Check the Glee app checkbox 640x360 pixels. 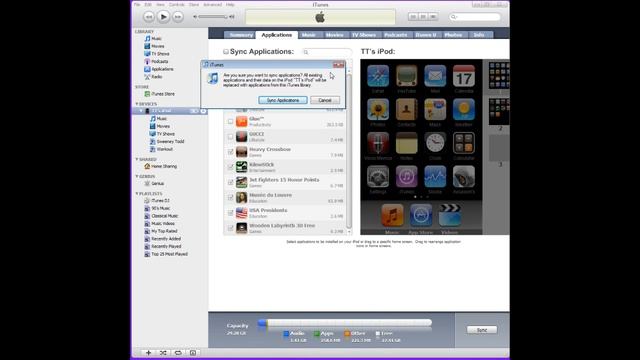[231, 122]
